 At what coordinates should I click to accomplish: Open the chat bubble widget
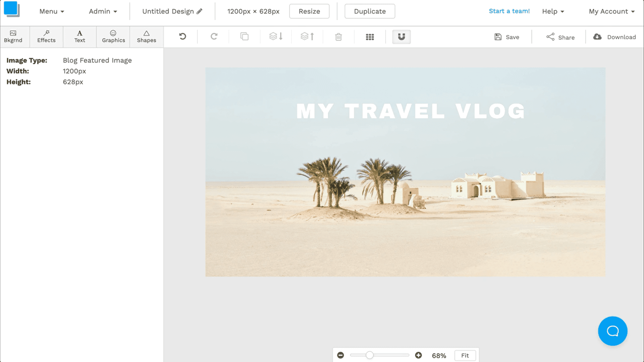pyautogui.click(x=612, y=331)
